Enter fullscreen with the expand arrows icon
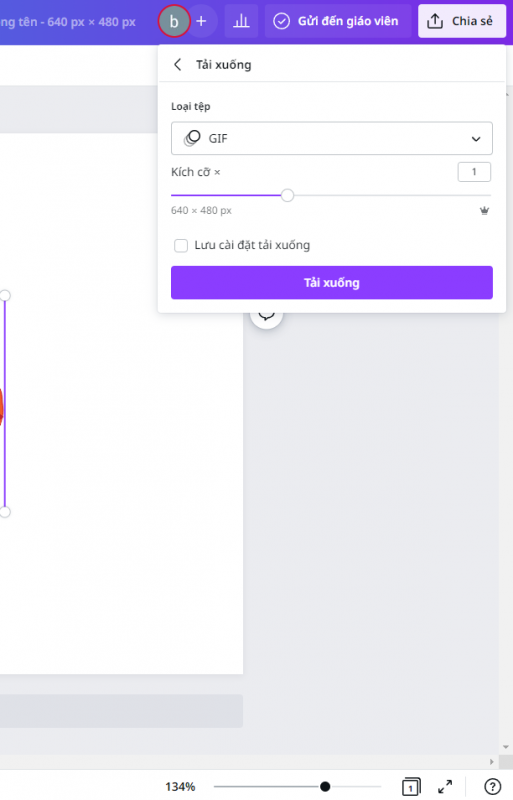 click(445, 786)
